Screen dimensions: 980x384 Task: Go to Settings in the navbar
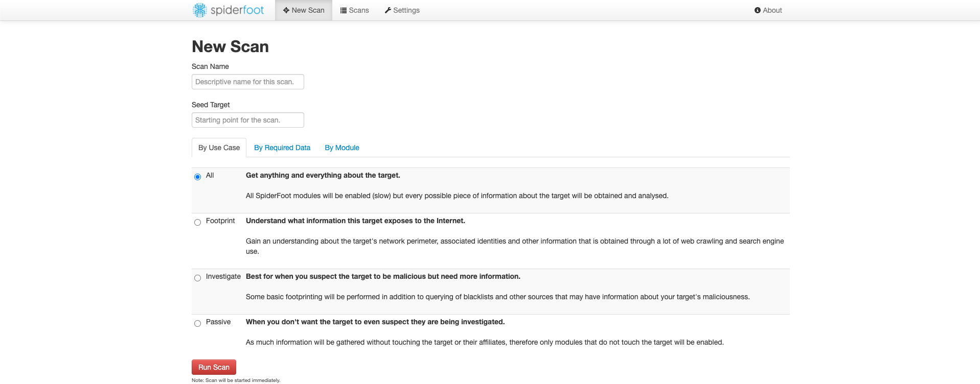pos(406,10)
